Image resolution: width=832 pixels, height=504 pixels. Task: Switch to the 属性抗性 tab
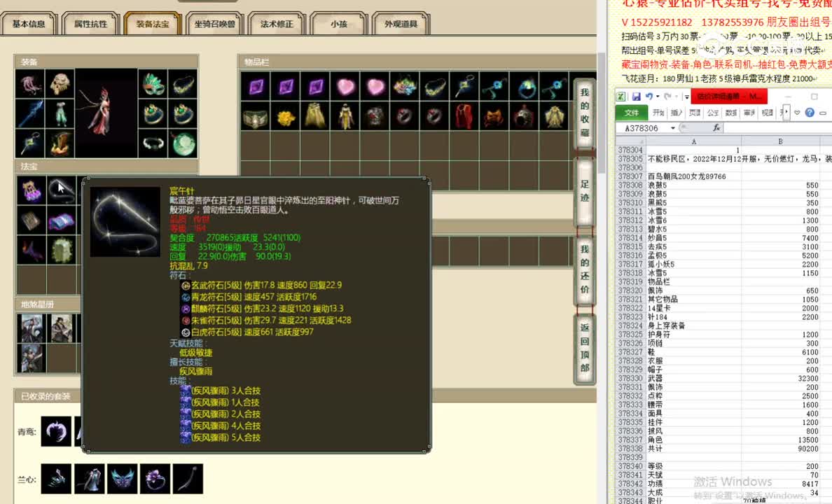90,24
